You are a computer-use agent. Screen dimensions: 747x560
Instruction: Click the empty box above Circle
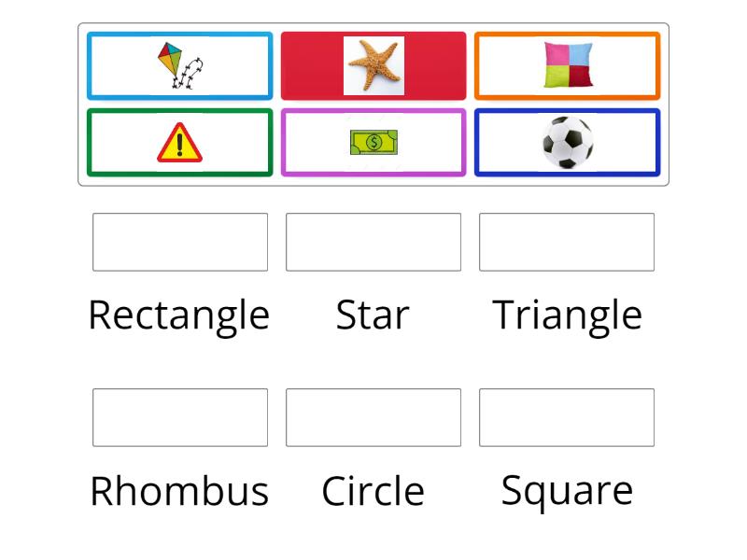tap(373, 417)
